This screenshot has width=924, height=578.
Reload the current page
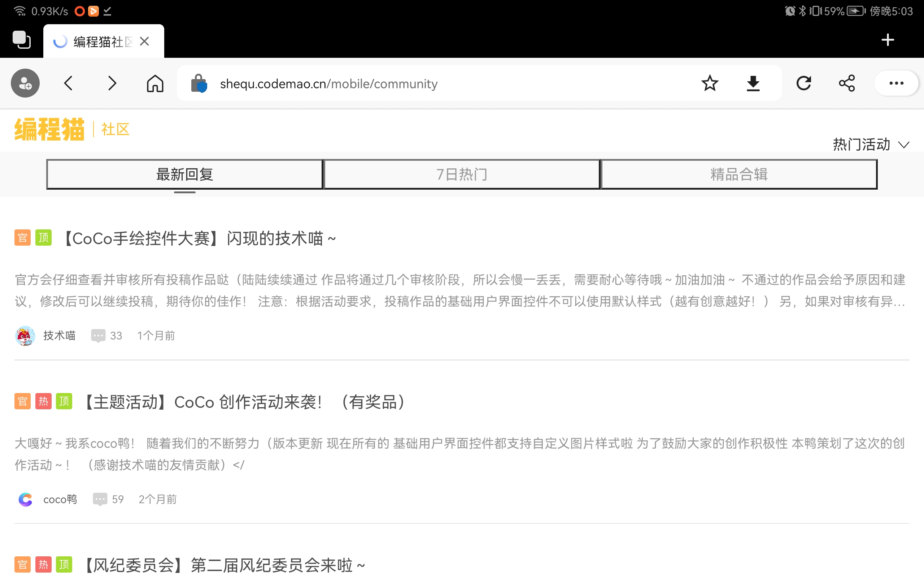(x=804, y=83)
